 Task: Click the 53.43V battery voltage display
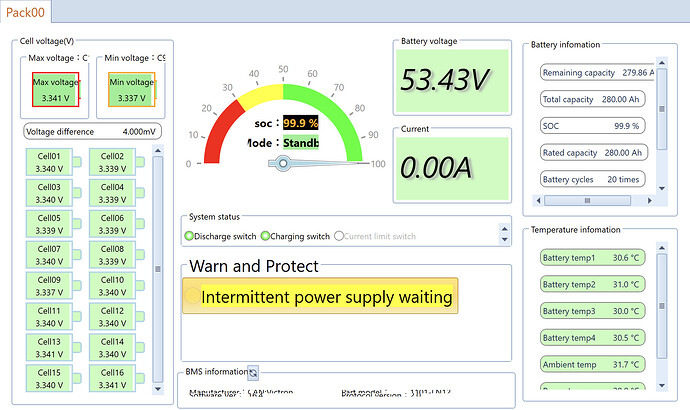(x=452, y=81)
